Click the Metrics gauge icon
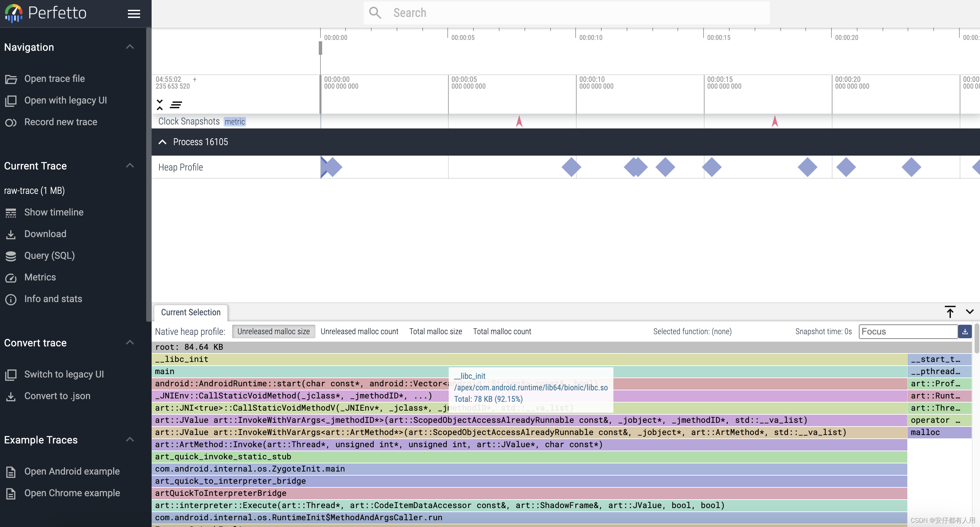 (10, 278)
